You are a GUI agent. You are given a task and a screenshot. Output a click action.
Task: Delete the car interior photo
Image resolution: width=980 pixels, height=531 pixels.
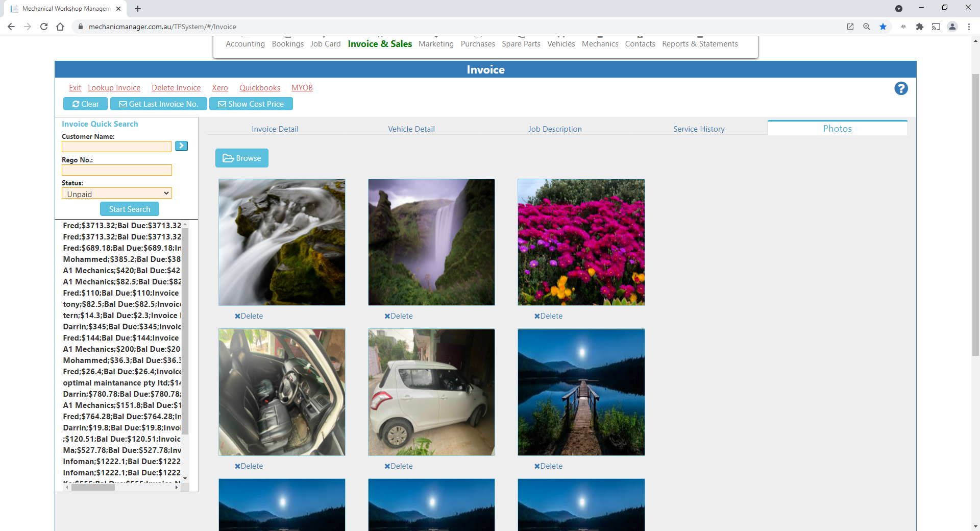point(249,466)
